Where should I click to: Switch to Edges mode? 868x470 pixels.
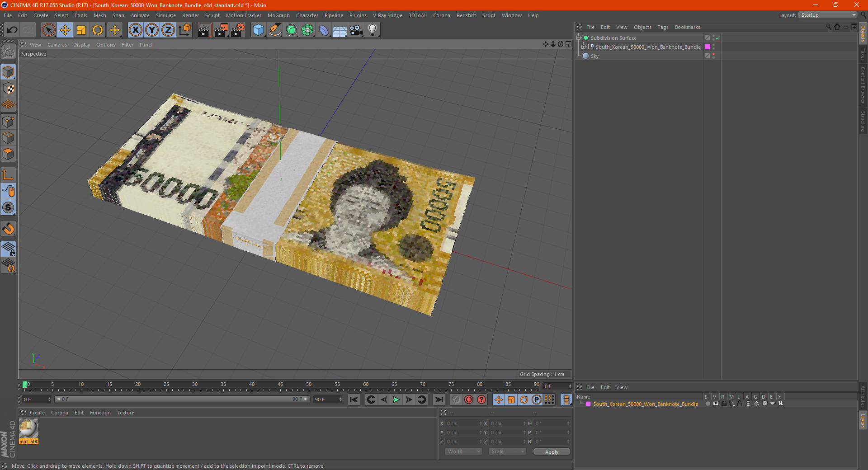point(8,138)
